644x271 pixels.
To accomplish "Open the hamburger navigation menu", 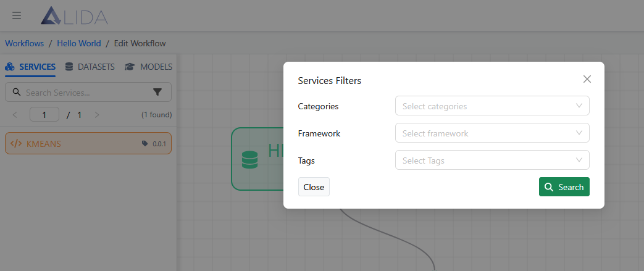I will [x=17, y=15].
